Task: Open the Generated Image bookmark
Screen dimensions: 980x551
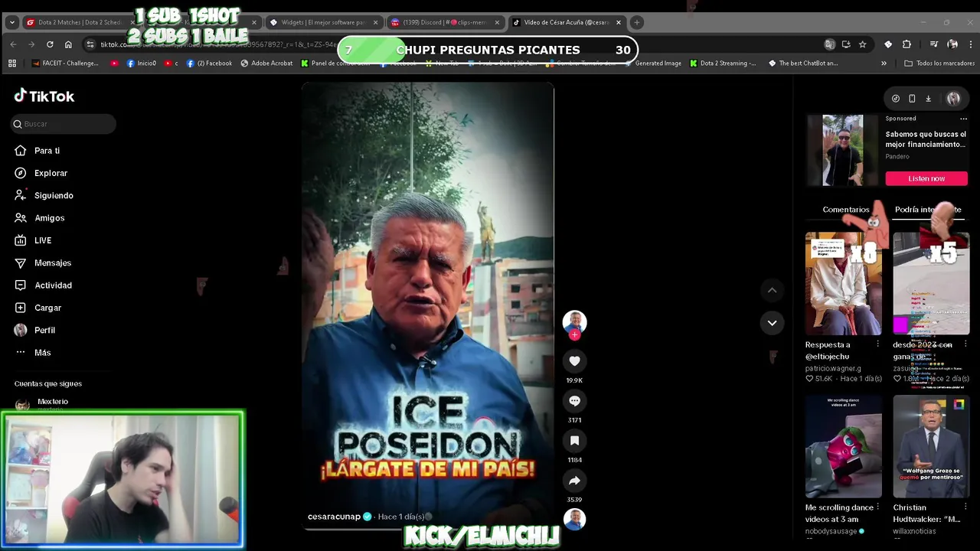Action: click(x=652, y=64)
